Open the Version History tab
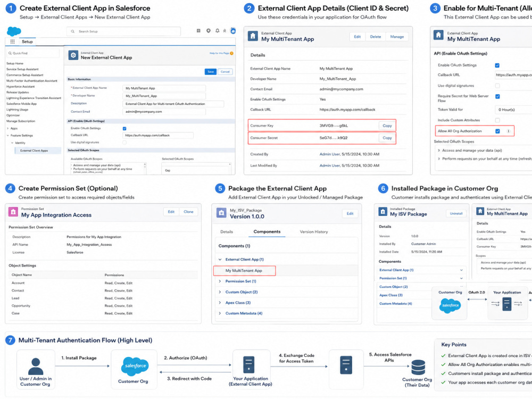The height and width of the screenshot is (399, 532). tap(314, 232)
